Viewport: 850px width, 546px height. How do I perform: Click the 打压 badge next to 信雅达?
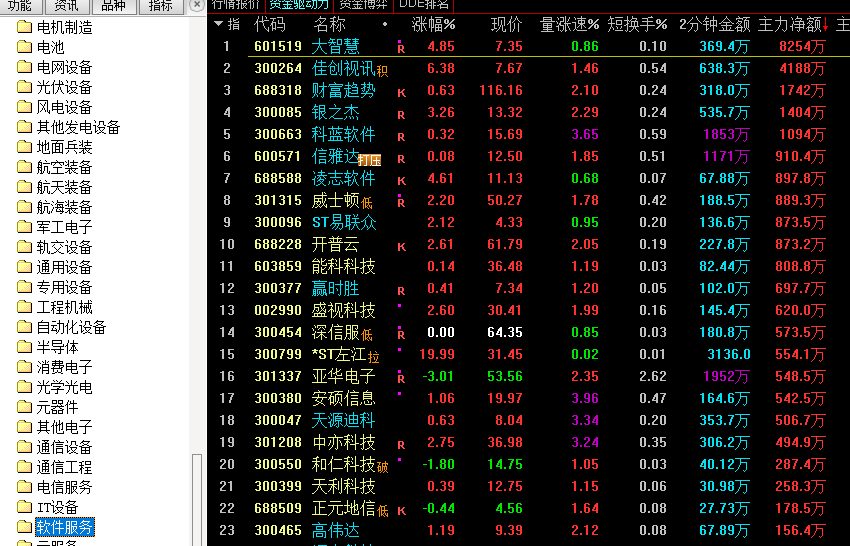tap(369, 160)
